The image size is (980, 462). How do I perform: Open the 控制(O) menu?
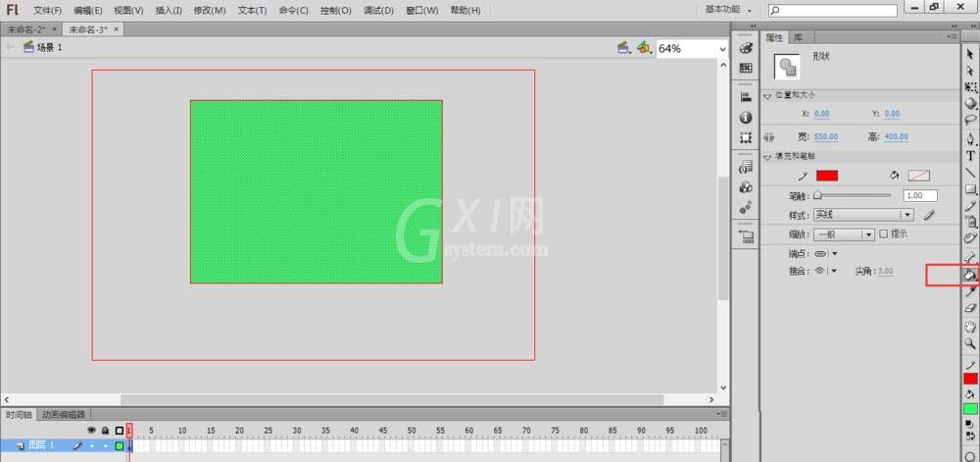click(x=335, y=11)
